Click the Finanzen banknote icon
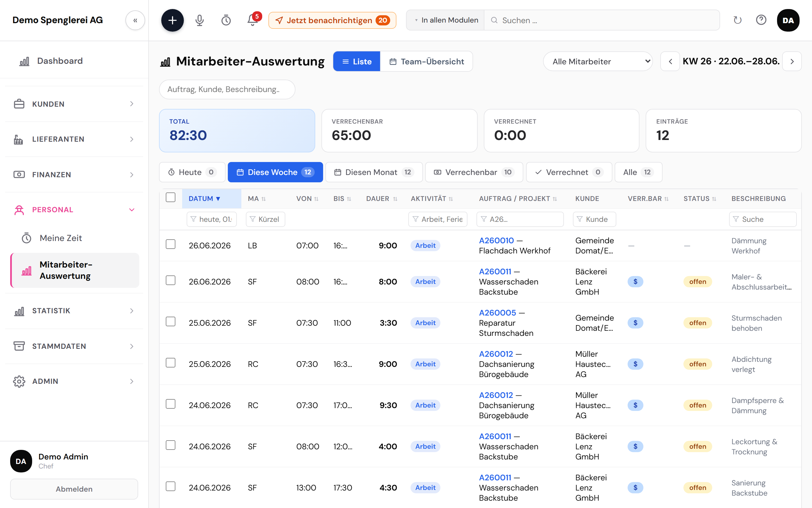The height and width of the screenshot is (508, 812). (19, 174)
